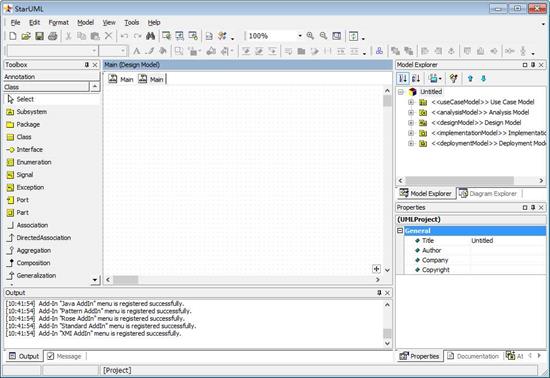The width and height of the screenshot is (550, 378).
Task: Select the Signal tool in Toolbox
Action: pos(52,175)
